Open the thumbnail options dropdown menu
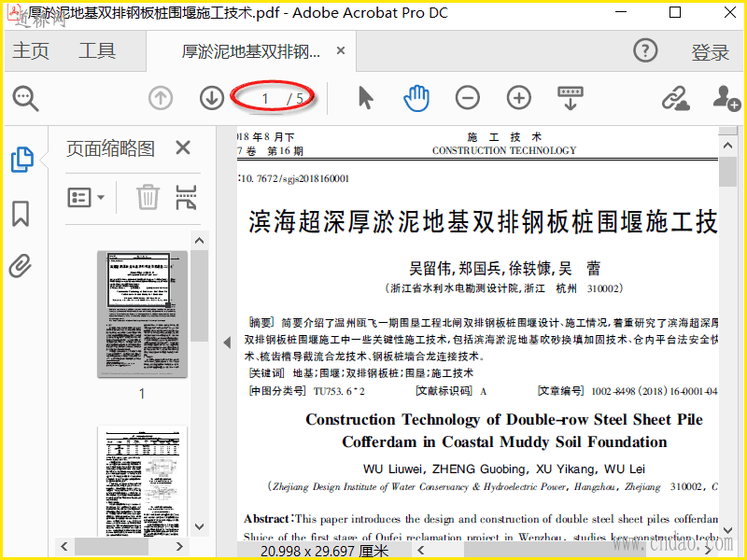This screenshot has height=560, width=747. click(x=86, y=197)
